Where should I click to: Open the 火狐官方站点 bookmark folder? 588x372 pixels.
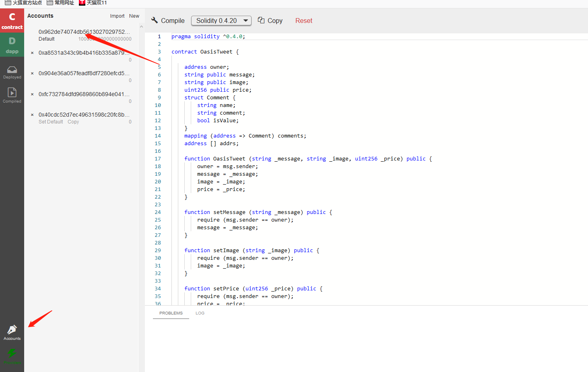23,3
